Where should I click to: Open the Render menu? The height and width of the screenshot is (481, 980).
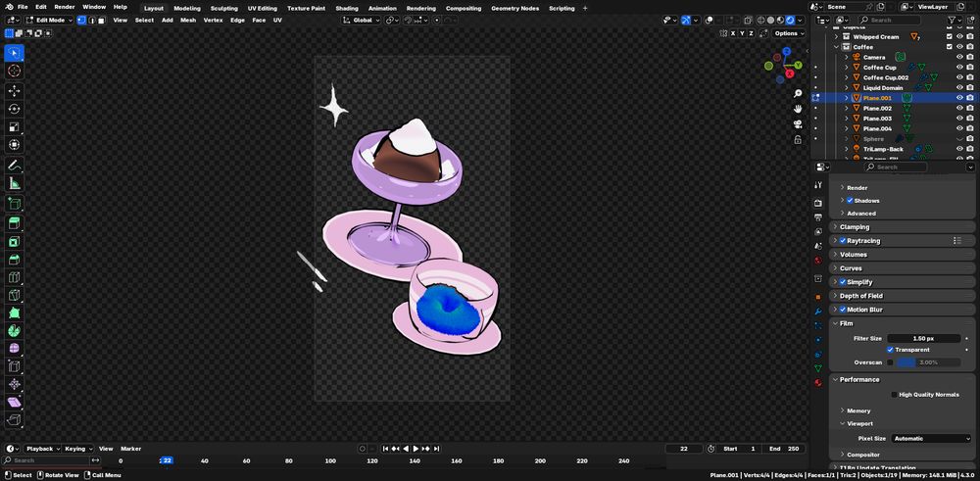(65, 7)
